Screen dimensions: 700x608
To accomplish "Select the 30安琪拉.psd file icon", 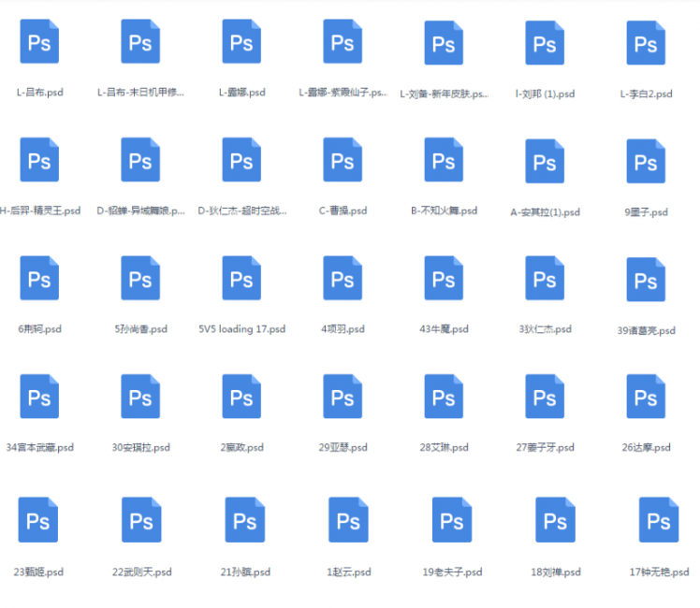I will [140, 396].
